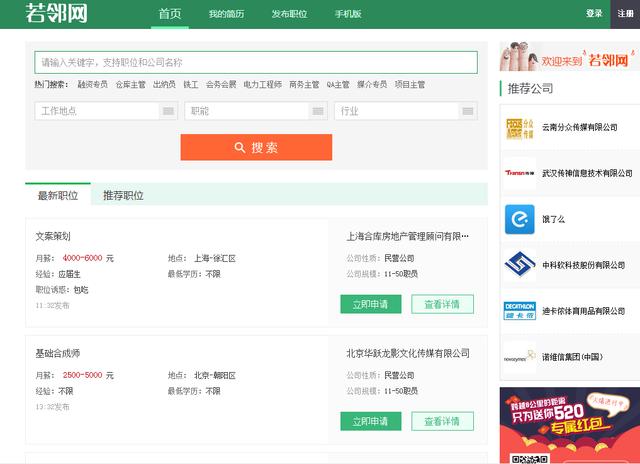Screen dimensions: 640x464
Task: Click the 中科软科技 company logo
Action: (520, 264)
